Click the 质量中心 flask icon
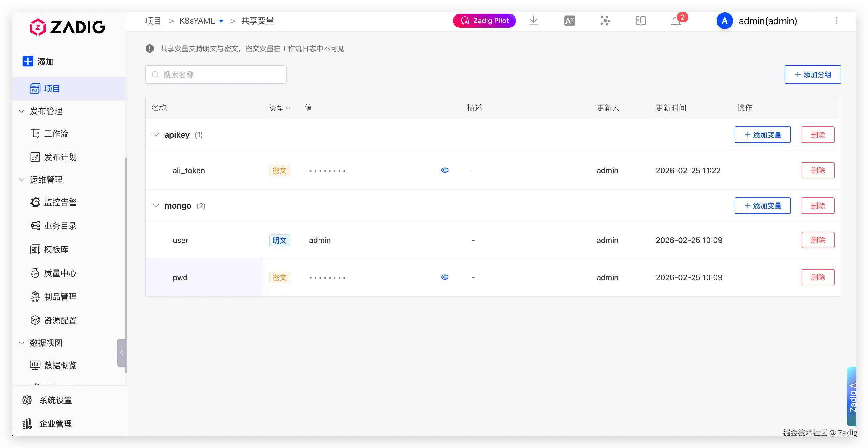 tap(35, 273)
